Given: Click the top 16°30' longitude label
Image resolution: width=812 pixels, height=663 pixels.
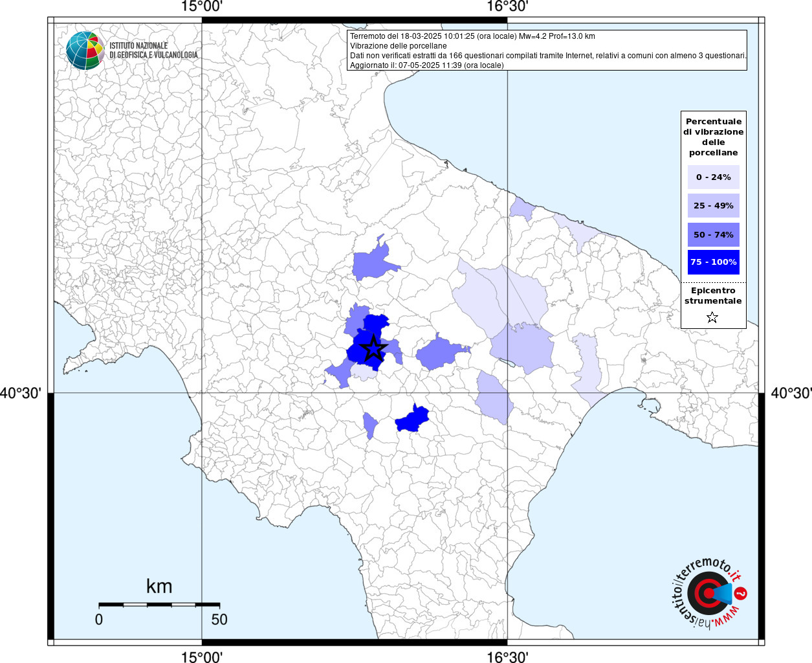Looking at the screenshot, I should (x=507, y=7).
